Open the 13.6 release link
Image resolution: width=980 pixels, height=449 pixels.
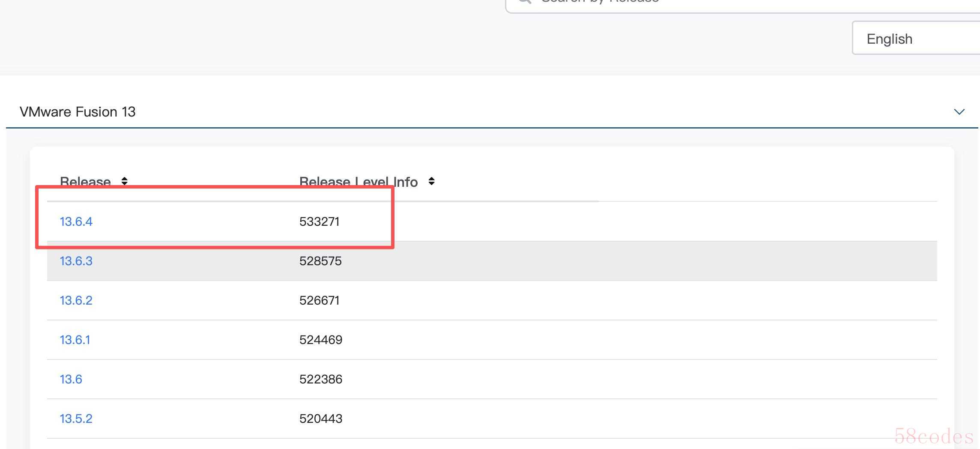[71, 379]
